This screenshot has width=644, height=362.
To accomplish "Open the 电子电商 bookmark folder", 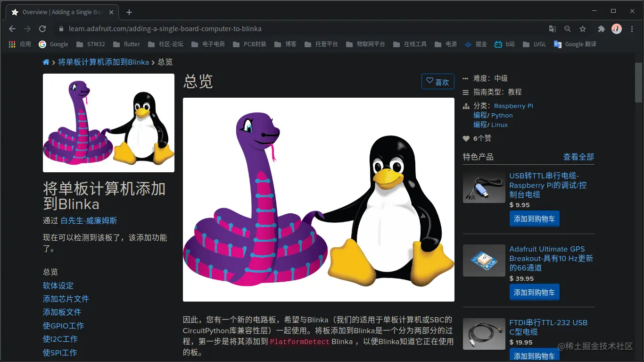I will 208,44.
